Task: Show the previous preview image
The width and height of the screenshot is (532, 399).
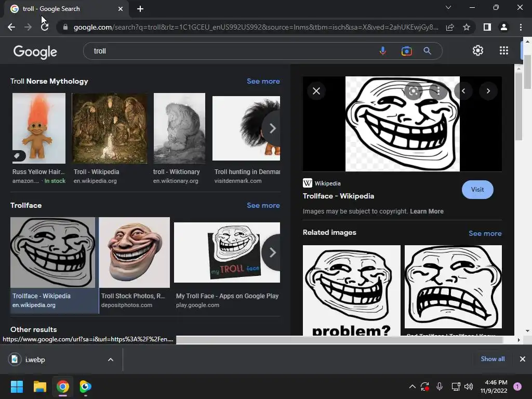Action: click(463, 91)
